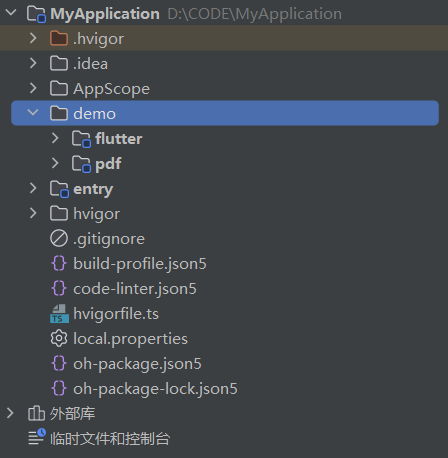Collapse the MyApplication project root

[11, 13]
